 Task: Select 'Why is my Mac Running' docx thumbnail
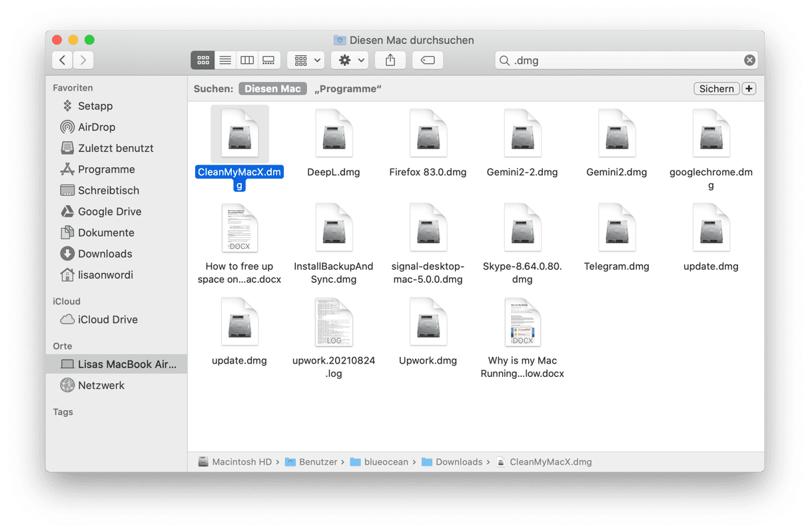tap(522, 322)
